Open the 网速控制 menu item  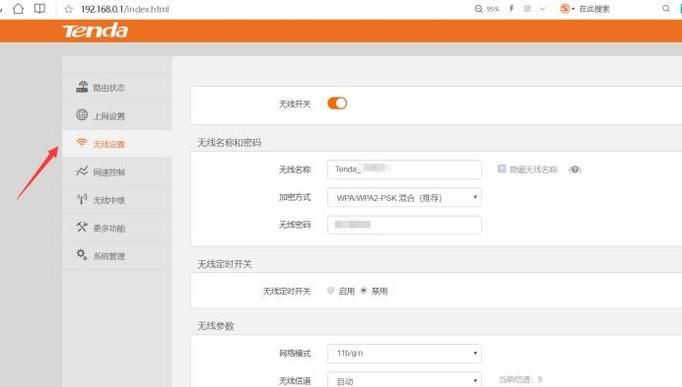tap(117, 172)
